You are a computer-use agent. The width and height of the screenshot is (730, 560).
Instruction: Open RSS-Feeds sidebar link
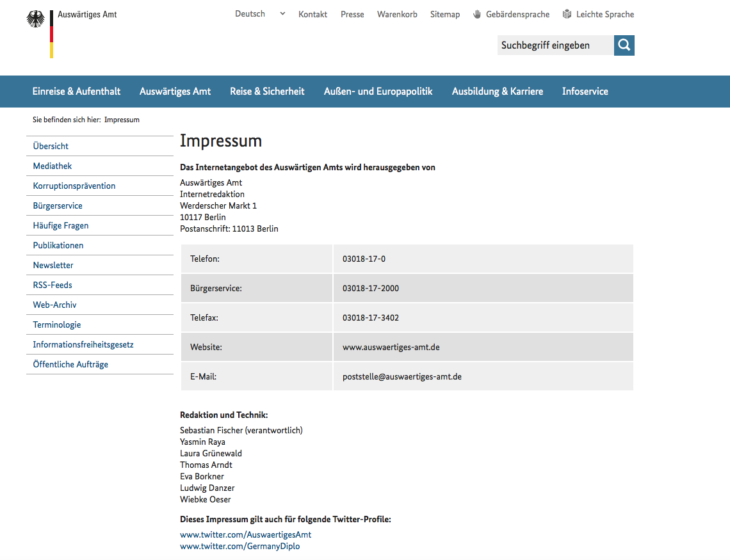pyautogui.click(x=100, y=285)
